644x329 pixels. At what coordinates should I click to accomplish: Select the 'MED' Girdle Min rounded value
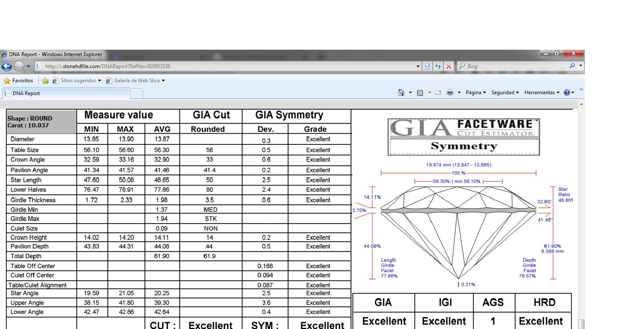[211, 210]
